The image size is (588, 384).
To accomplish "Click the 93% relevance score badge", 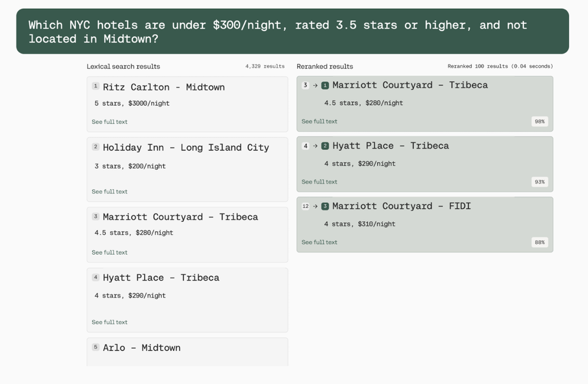I will click(540, 182).
